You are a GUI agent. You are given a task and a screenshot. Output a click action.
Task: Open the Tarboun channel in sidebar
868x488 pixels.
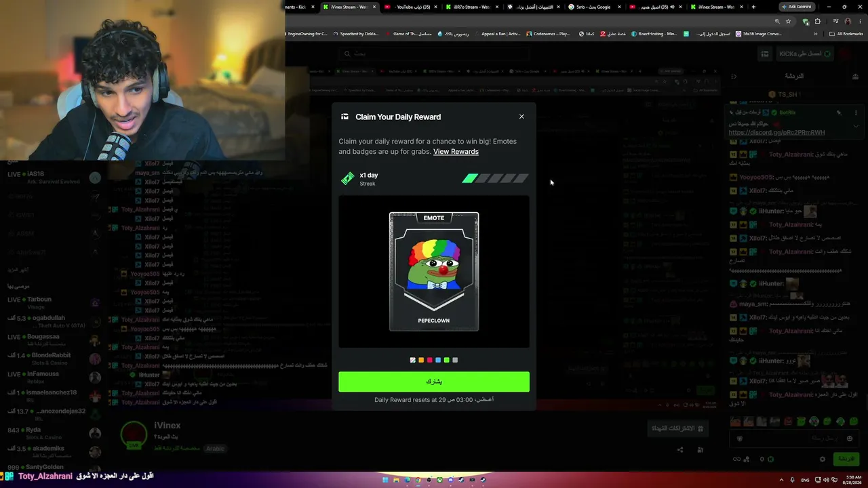(54, 302)
